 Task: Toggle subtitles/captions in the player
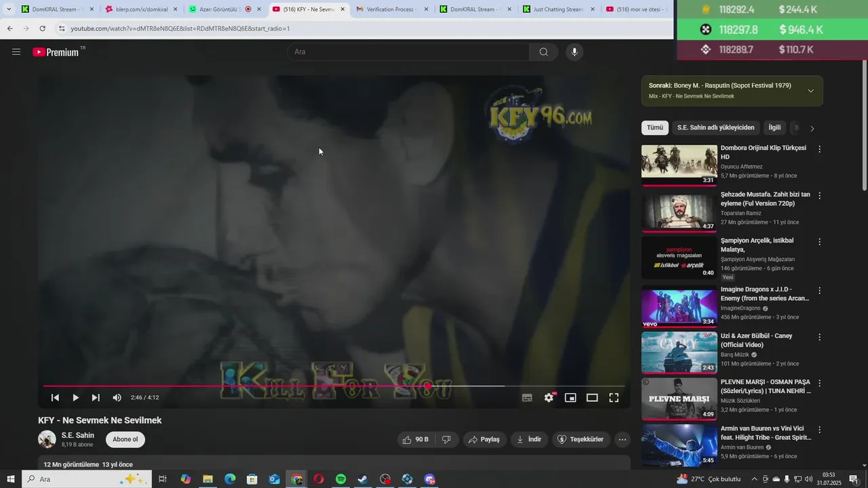point(527,398)
